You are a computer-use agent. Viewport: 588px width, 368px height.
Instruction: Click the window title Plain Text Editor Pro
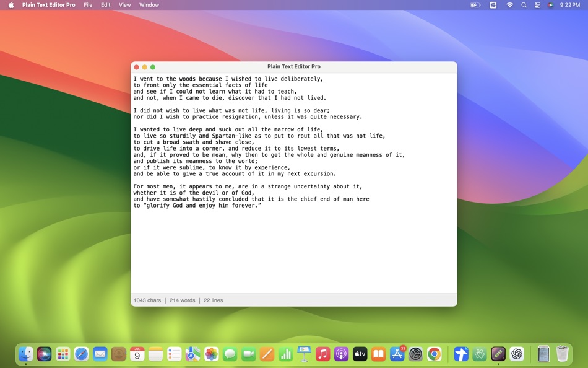(x=293, y=66)
